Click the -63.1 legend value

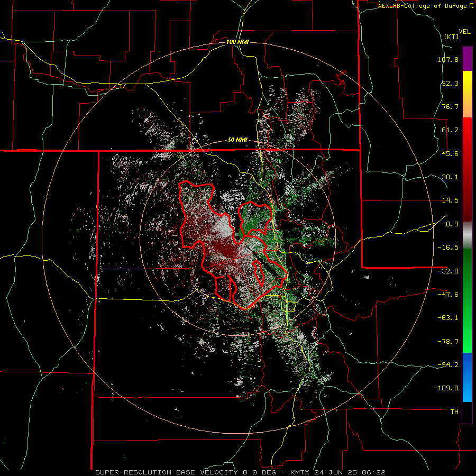pos(448,318)
